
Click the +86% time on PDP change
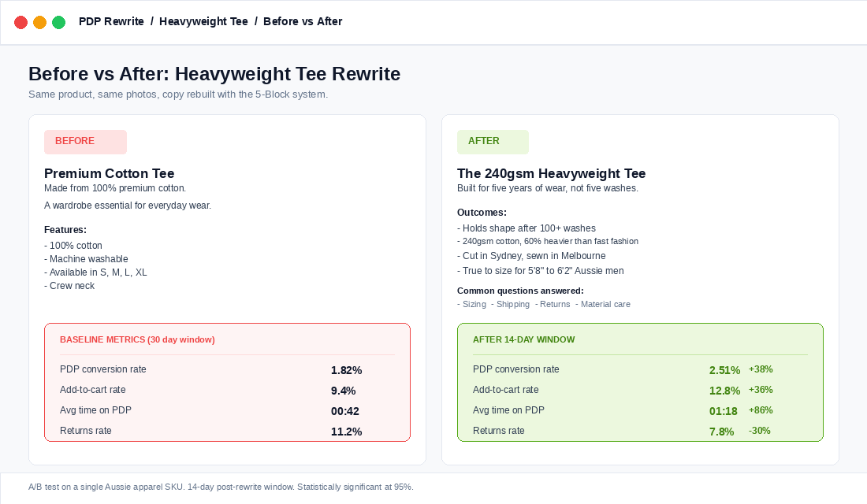pyautogui.click(x=761, y=410)
